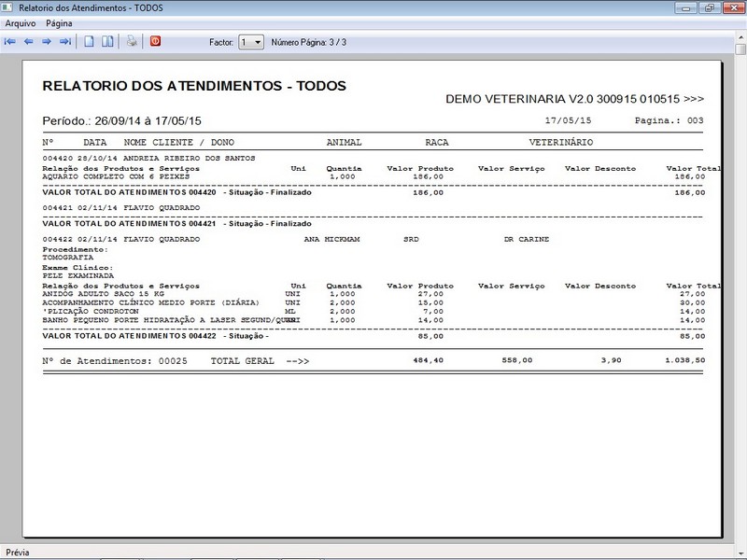Click the next page arrow

pos(46,42)
